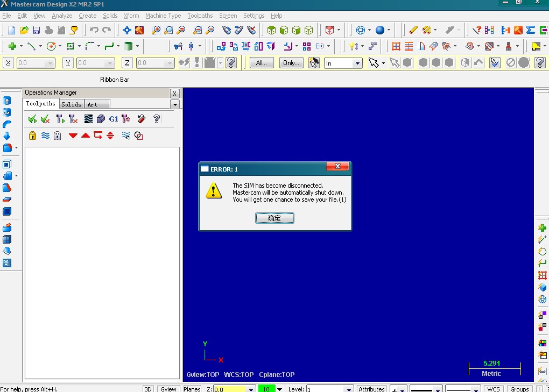Click the All... selection button
Screen dimensions: 549x392
pos(261,63)
